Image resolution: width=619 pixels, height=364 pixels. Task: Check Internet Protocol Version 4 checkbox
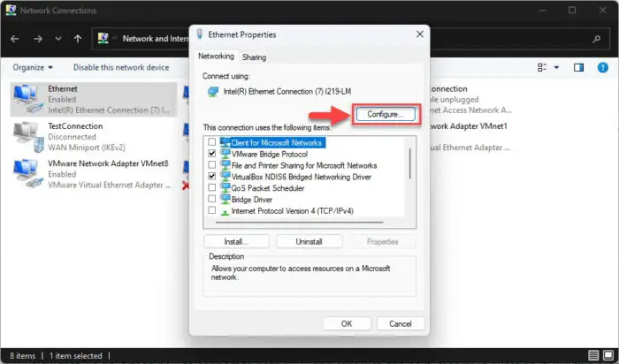pyautogui.click(x=212, y=210)
